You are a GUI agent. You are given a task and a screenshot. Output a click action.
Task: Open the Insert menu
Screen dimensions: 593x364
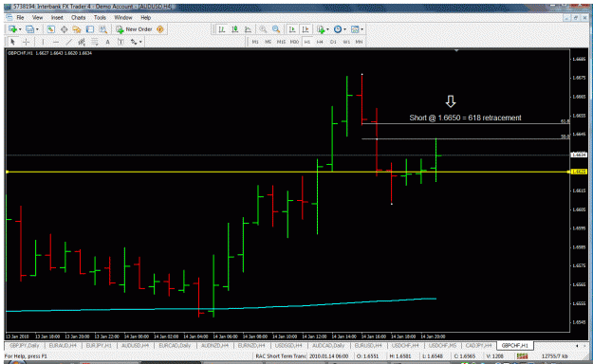point(57,17)
